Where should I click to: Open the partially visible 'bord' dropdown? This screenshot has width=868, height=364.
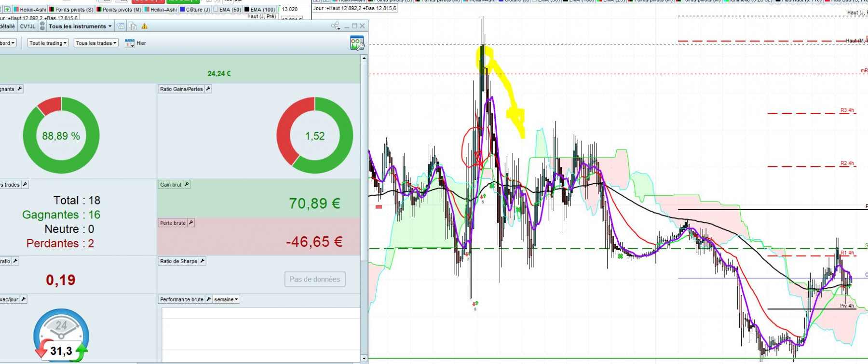8,43
